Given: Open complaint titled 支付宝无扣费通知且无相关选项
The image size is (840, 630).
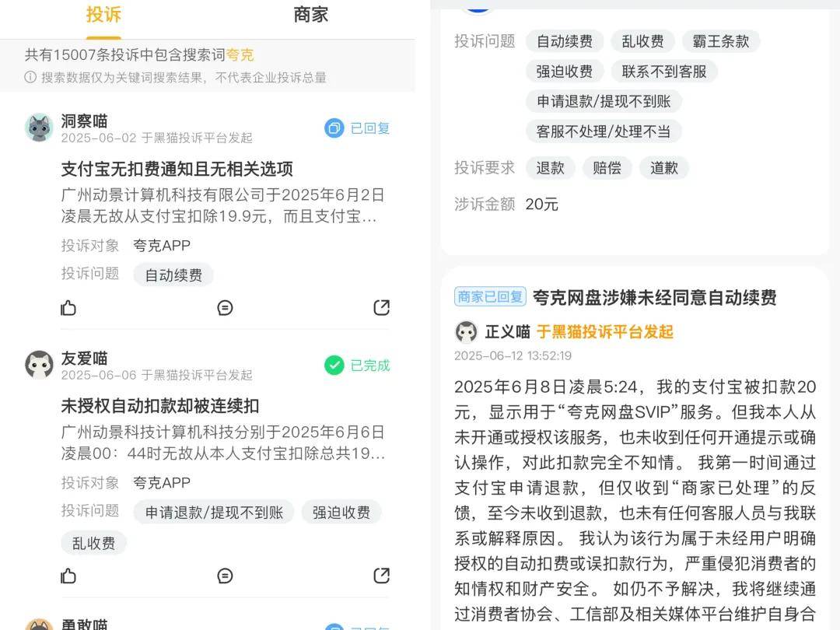Looking at the screenshot, I should coord(177,170).
